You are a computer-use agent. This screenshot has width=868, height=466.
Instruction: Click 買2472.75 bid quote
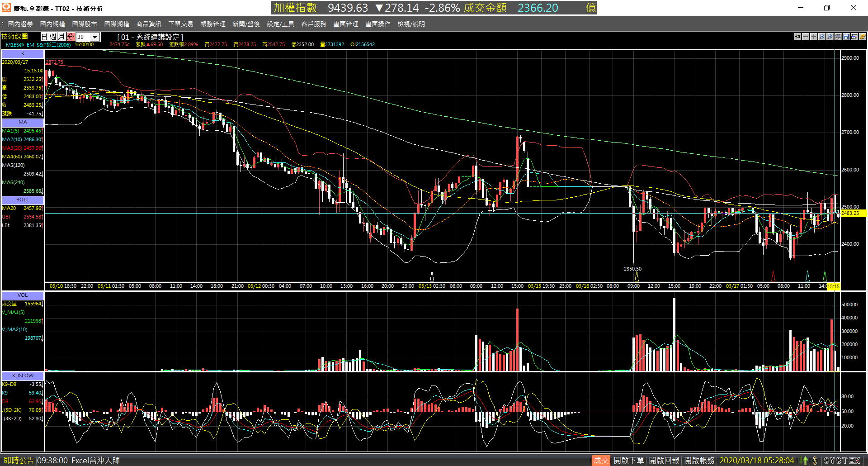click(216, 45)
